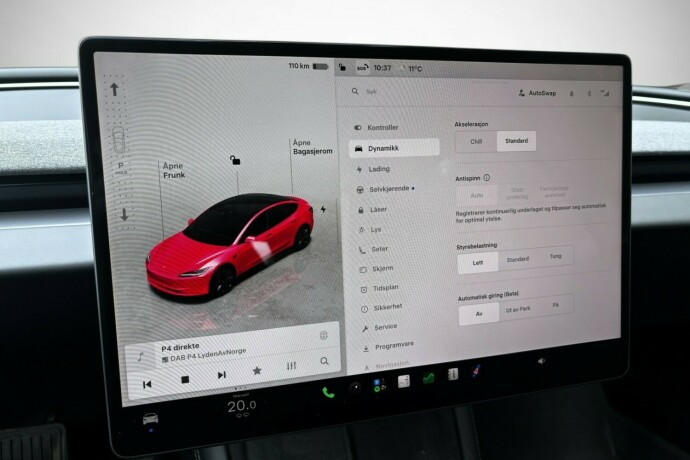The height and width of the screenshot is (460, 690).
Task: Tap the unlock padlock above the car
Action: click(x=235, y=160)
